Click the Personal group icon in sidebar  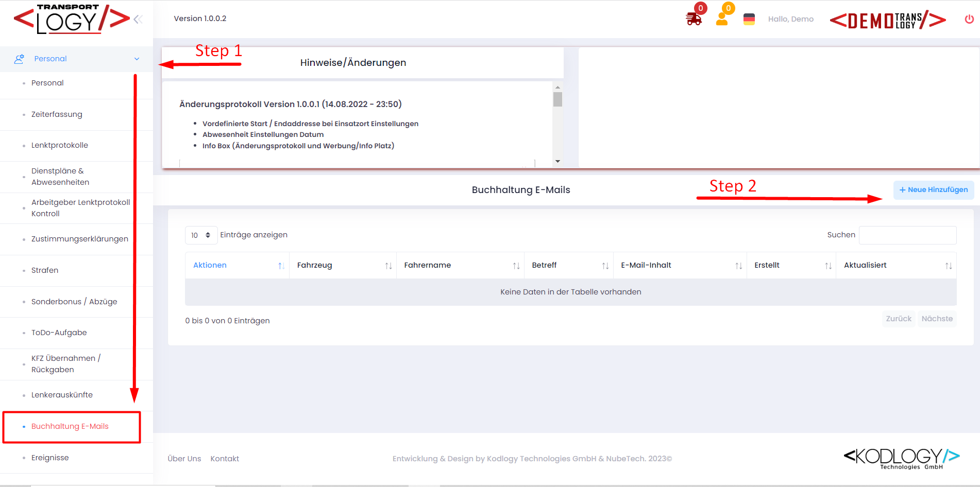(x=19, y=59)
